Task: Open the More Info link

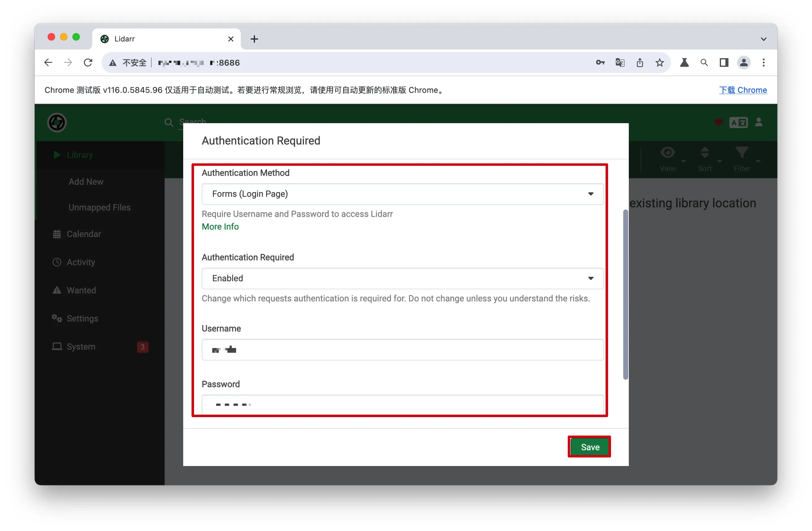Action: (x=220, y=227)
